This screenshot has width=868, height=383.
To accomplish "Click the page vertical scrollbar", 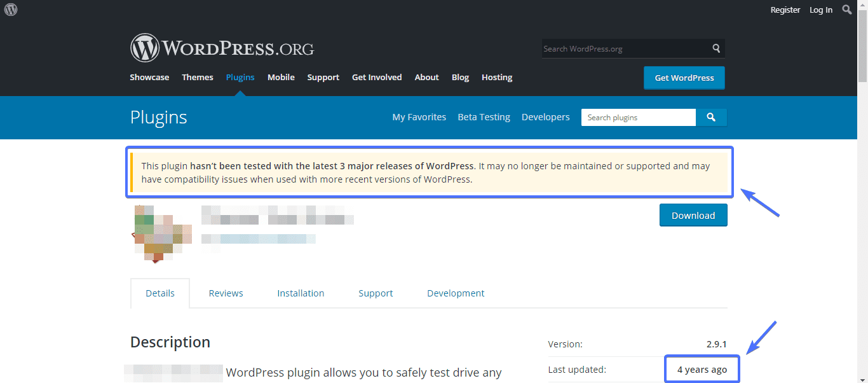I will (x=862, y=191).
